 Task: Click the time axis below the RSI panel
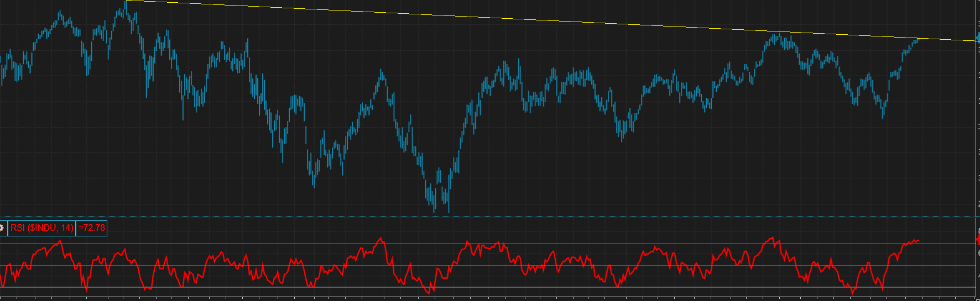coord(498,299)
